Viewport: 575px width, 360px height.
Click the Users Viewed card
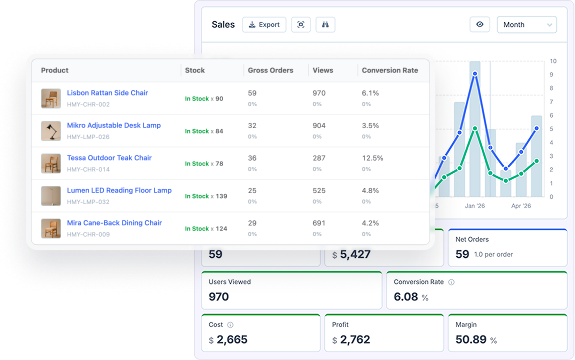tap(292, 290)
